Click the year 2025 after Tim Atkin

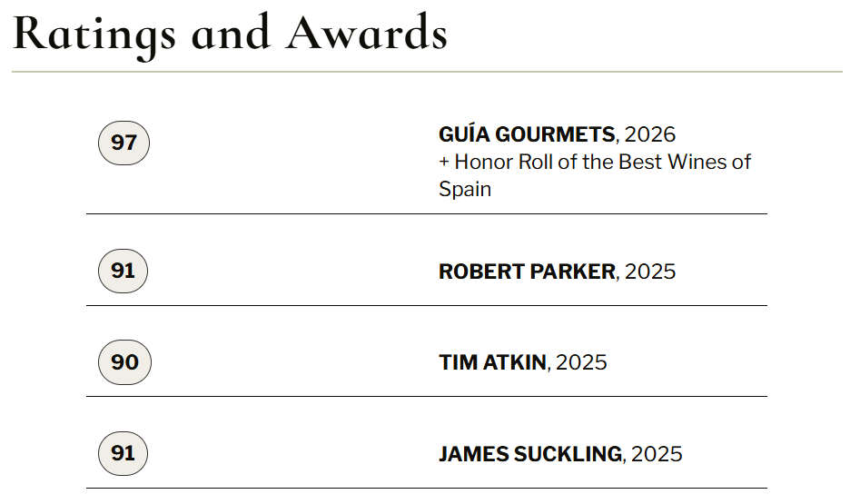coord(581,362)
